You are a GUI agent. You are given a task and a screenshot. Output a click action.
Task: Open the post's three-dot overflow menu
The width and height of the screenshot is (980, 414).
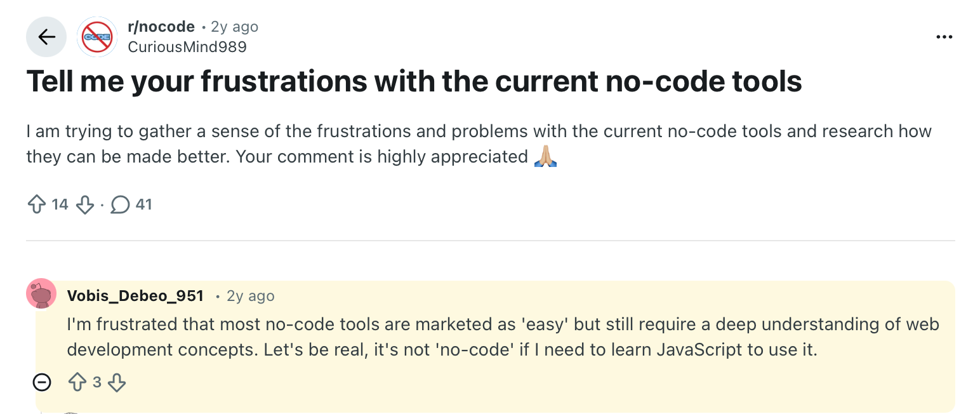[x=944, y=37]
